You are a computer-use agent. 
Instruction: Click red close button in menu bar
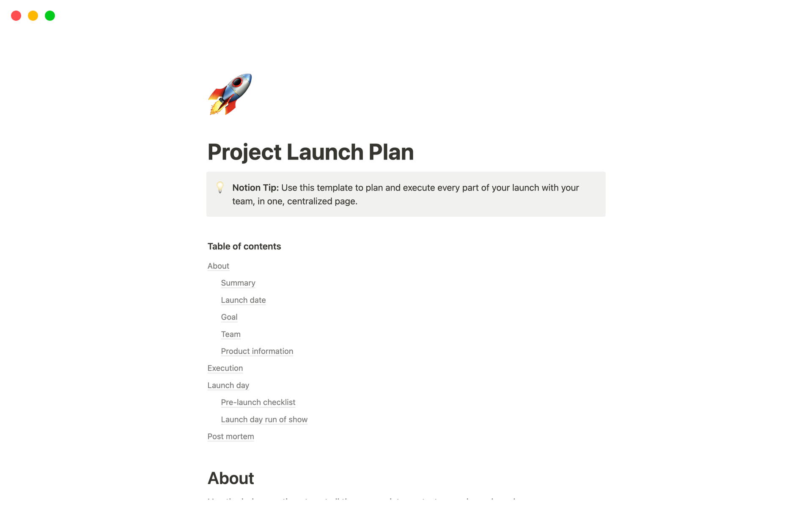tap(16, 15)
